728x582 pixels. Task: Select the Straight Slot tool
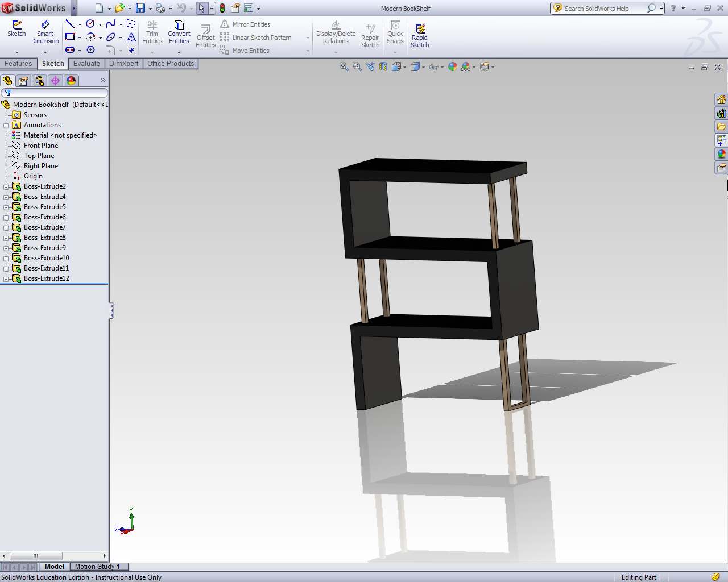click(x=70, y=50)
